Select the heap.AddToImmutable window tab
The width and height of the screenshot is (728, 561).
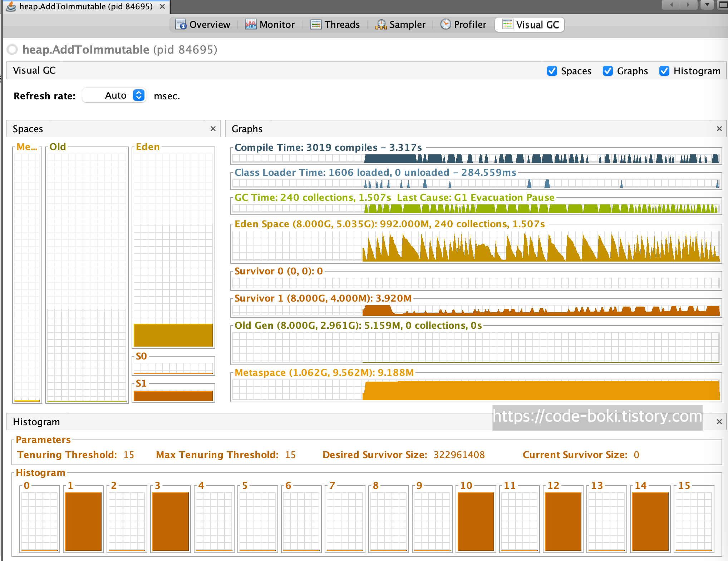coord(86,6)
